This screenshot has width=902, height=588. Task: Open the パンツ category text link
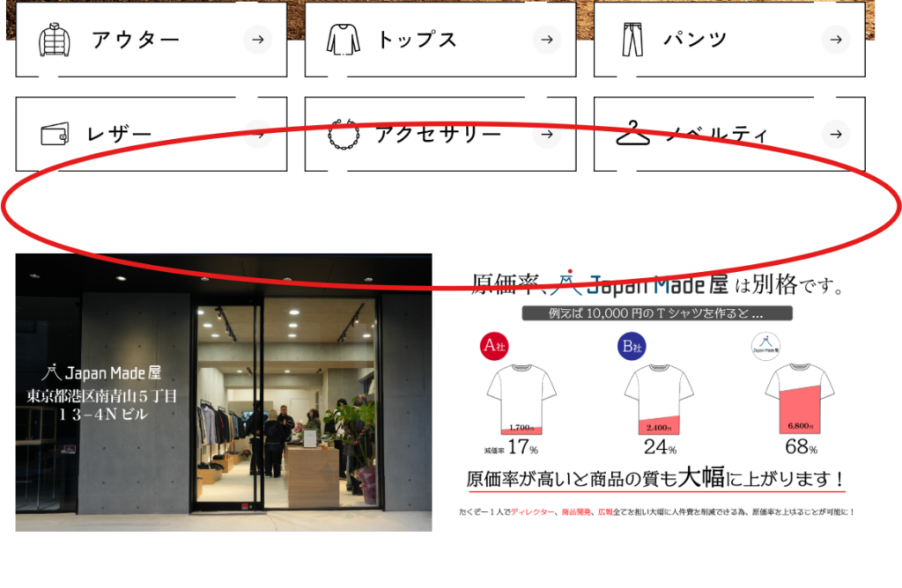tap(695, 40)
